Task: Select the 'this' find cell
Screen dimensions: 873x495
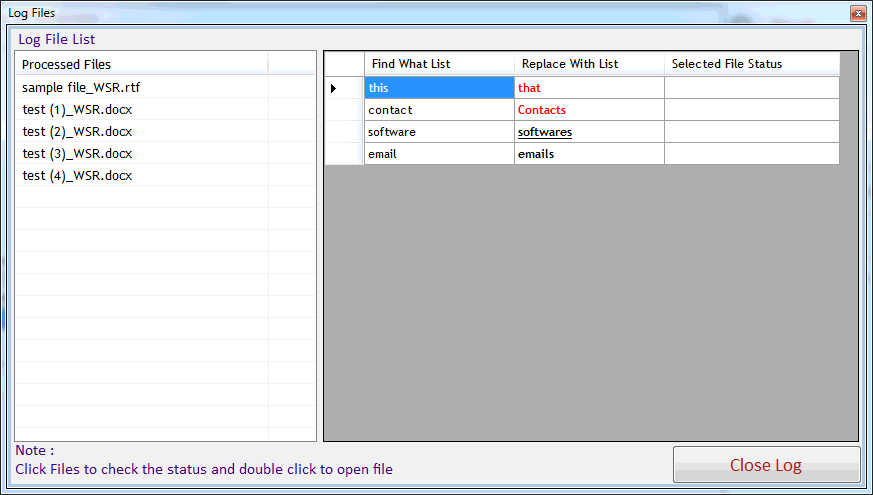Action: click(439, 87)
